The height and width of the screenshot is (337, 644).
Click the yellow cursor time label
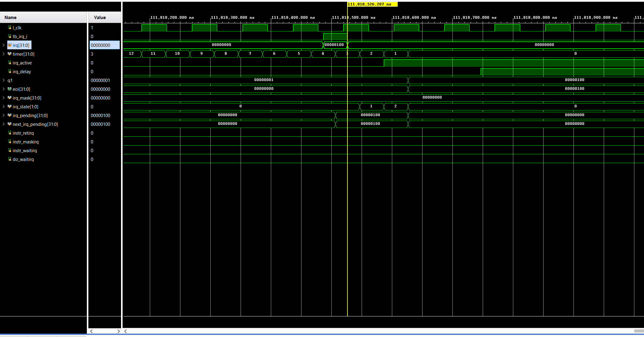click(x=372, y=4)
